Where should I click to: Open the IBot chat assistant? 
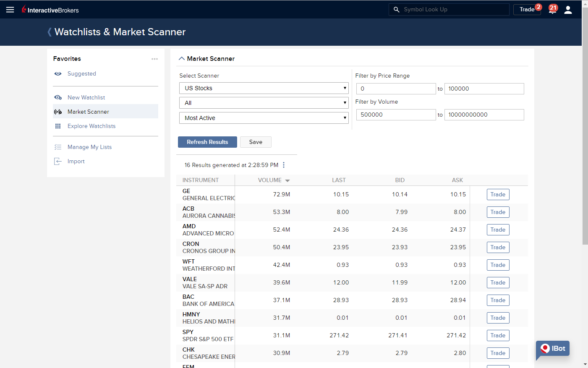coord(553,349)
